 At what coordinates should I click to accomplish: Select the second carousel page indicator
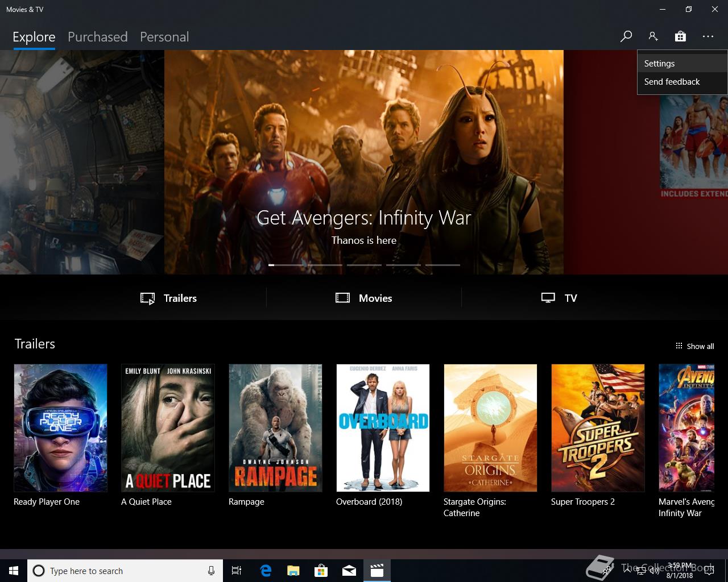[325, 265]
